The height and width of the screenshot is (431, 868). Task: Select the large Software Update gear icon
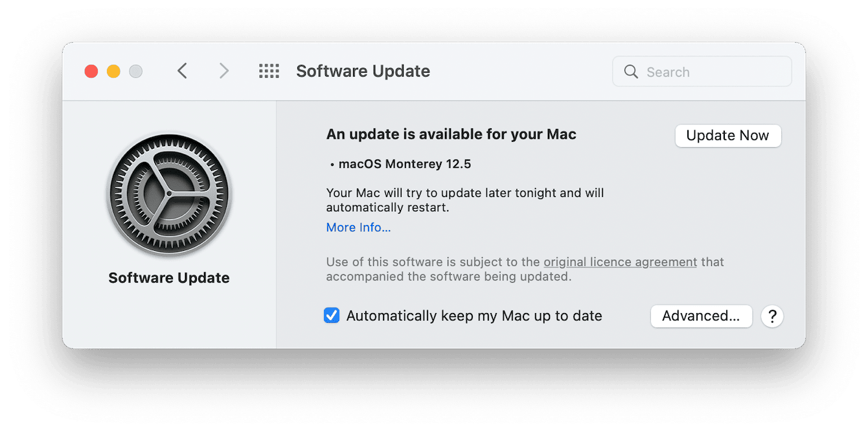point(169,193)
